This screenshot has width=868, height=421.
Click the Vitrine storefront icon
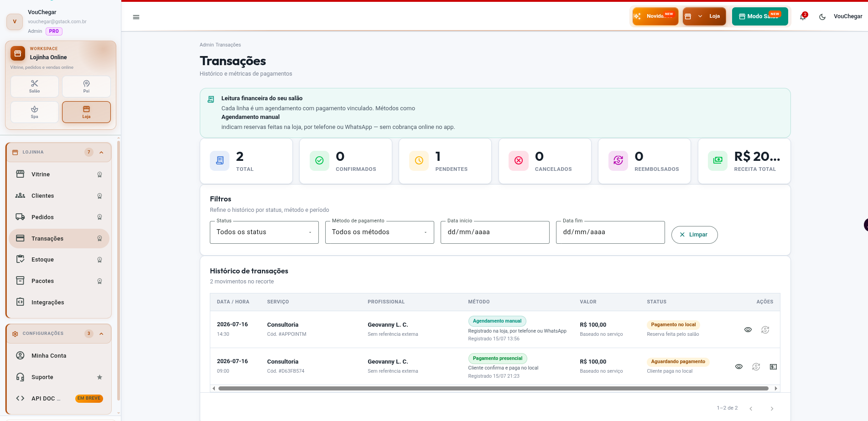pyautogui.click(x=20, y=174)
